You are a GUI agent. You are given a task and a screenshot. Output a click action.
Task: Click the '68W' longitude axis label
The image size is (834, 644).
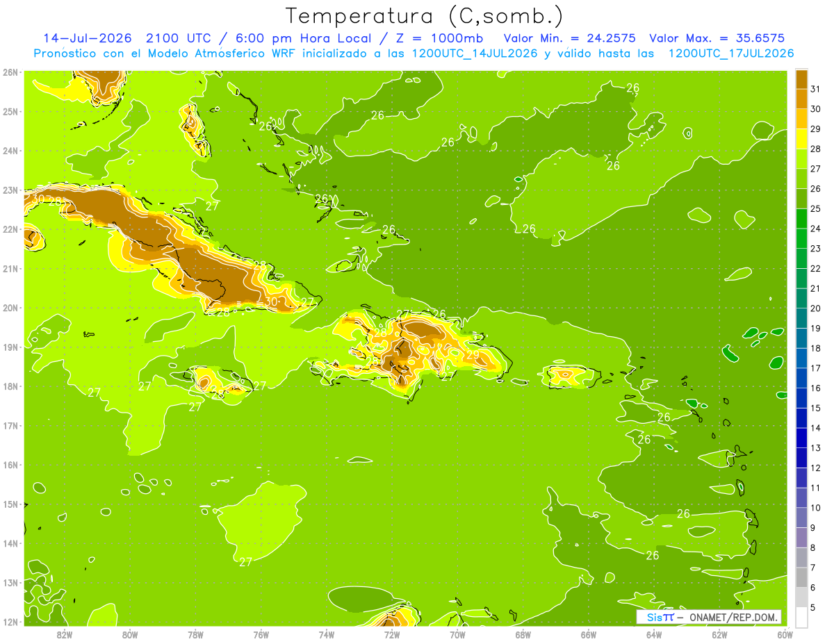(523, 635)
